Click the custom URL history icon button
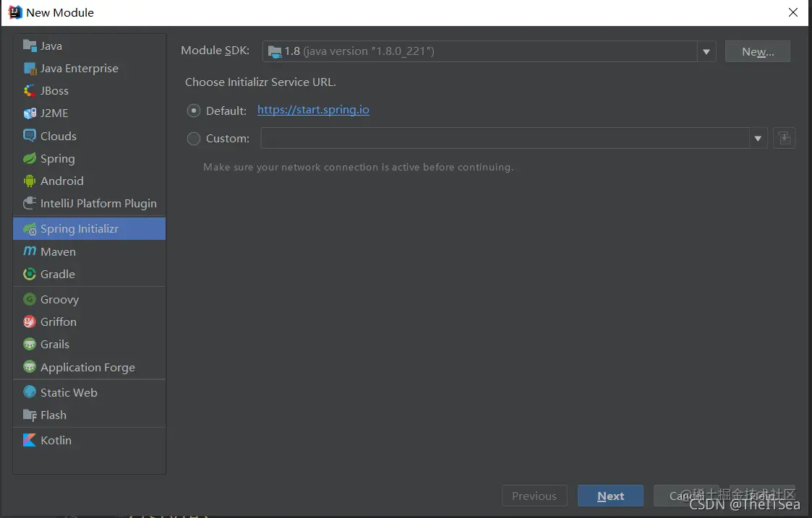The image size is (812, 518). click(x=784, y=138)
